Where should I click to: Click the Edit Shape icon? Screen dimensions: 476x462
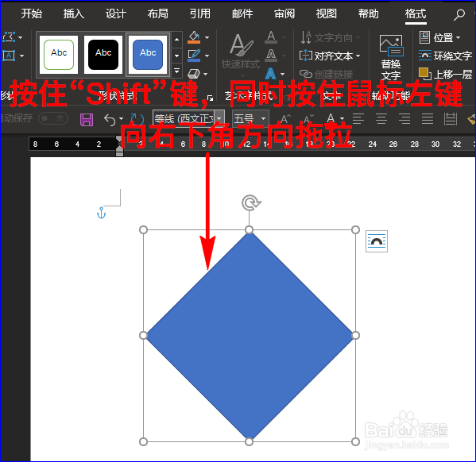pyautogui.click(x=9, y=37)
